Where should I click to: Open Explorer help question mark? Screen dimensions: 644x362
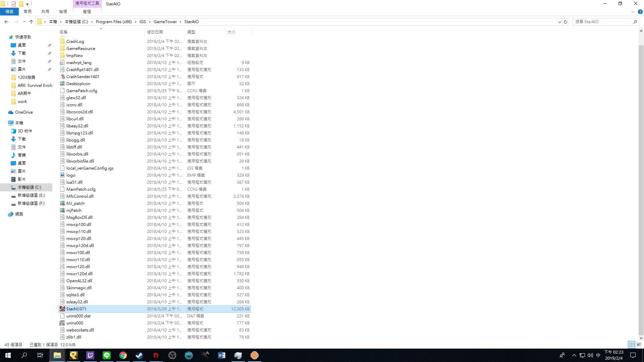coord(640,12)
